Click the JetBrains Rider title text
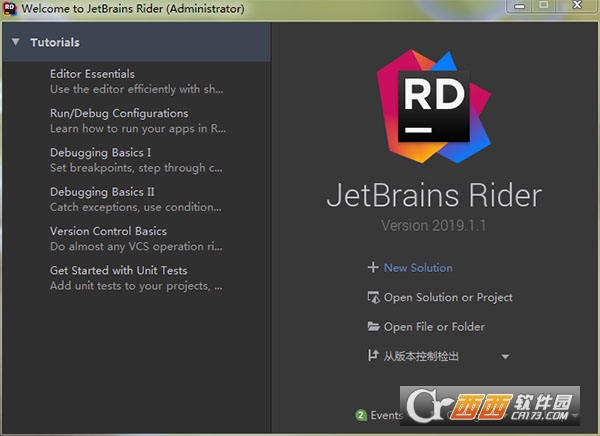 [x=434, y=195]
